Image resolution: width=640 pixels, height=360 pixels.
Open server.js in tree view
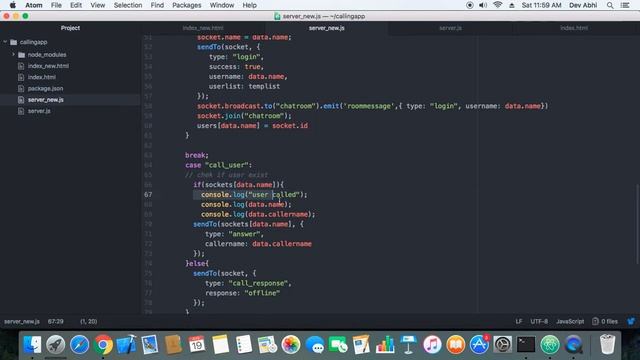point(39,111)
